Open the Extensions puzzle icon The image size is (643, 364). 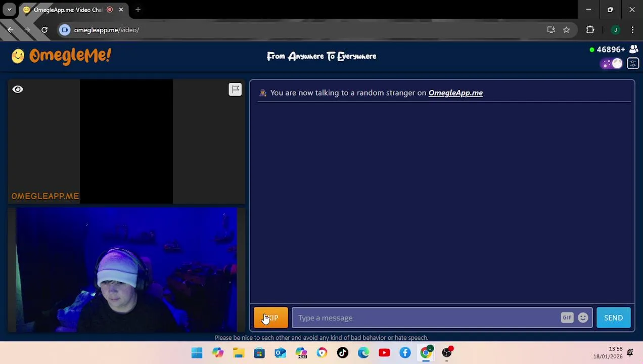(x=590, y=30)
